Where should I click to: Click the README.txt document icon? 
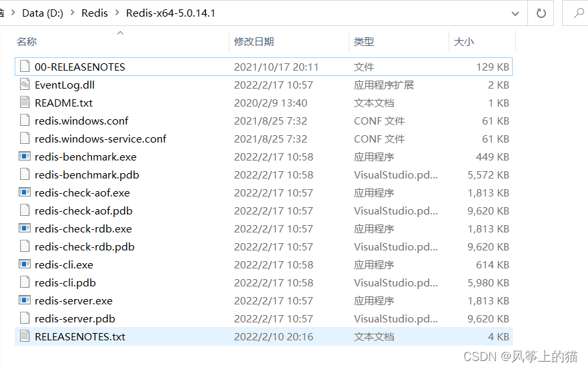coord(25,103)
